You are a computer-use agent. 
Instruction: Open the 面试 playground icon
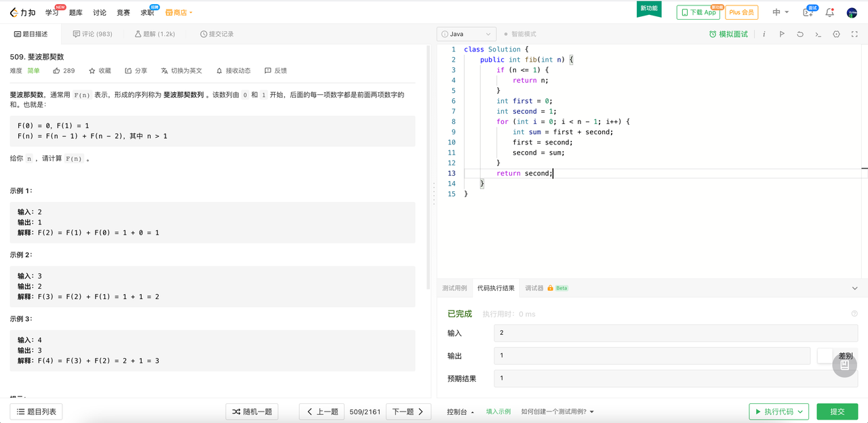click(x=808, y=12)
